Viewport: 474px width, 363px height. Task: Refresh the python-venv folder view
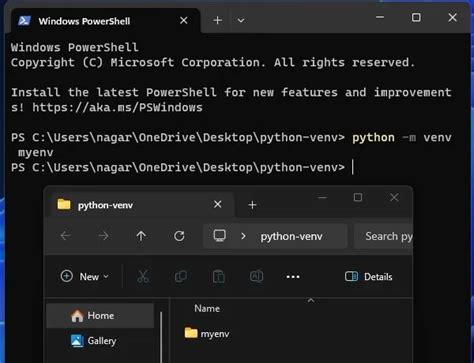179,236
